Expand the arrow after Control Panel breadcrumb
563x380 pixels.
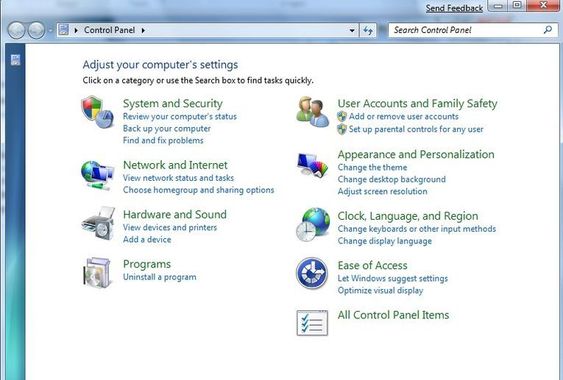click(143, 31)
